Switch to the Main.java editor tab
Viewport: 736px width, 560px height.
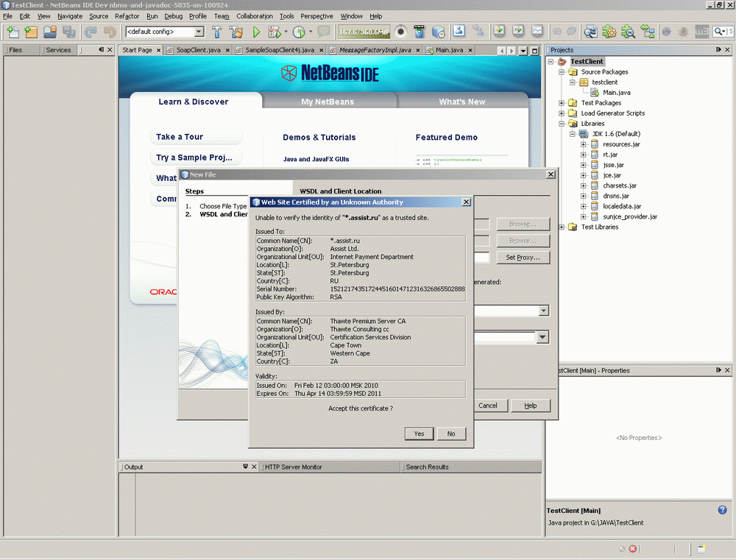click(x=449, y=50)
